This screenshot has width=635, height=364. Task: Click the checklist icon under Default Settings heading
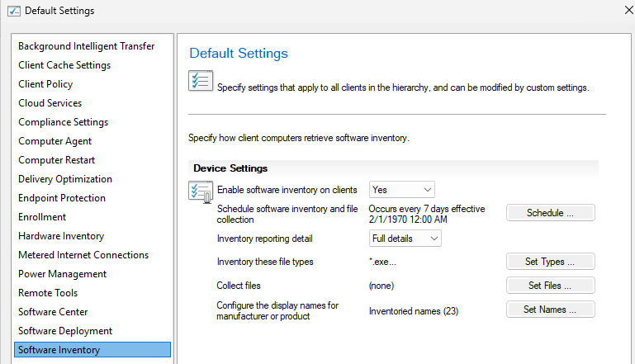(201, 82)
